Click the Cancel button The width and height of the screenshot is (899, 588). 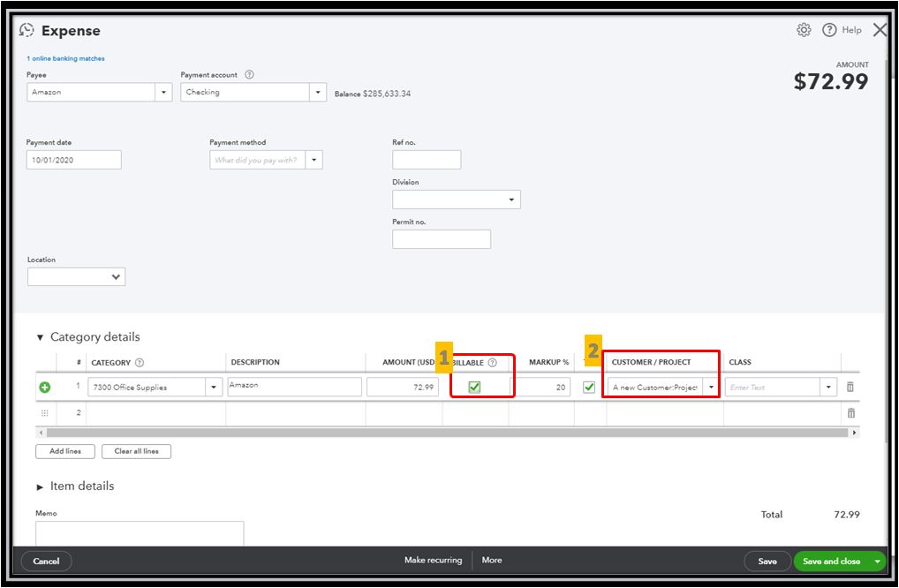coord(47,562)
